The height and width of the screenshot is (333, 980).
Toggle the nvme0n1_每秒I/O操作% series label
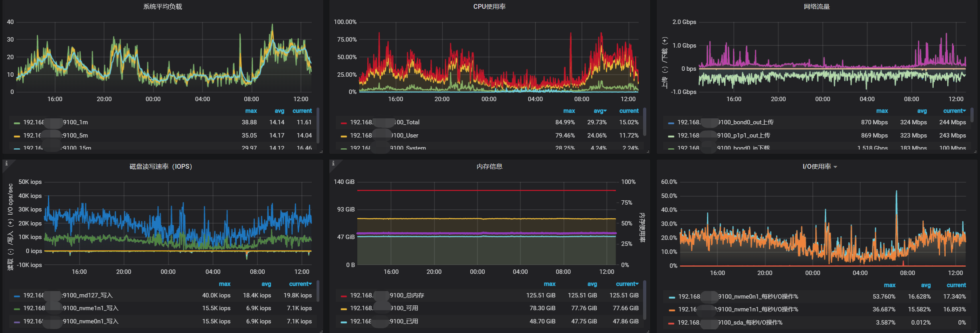coord(738,297)
